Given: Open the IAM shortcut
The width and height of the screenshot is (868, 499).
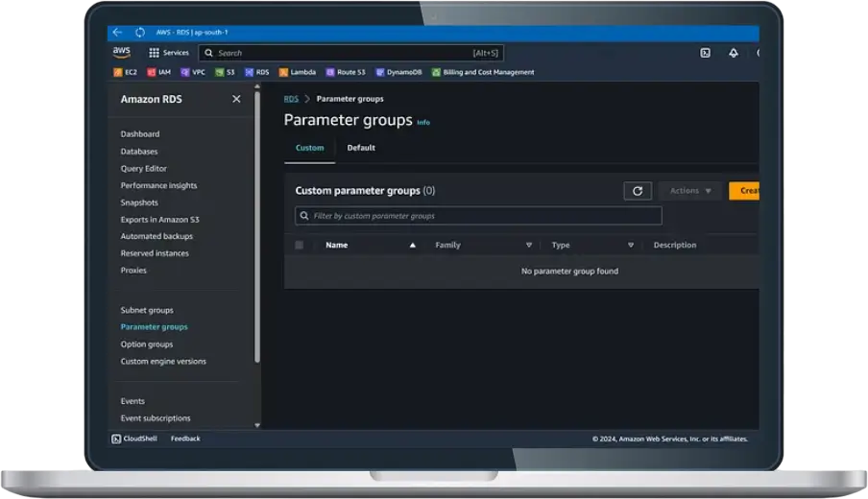Looking at the screenshot, I should pos(158,72).
